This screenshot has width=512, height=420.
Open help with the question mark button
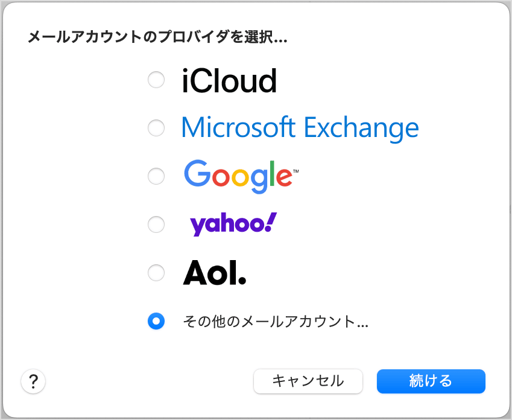34,381
